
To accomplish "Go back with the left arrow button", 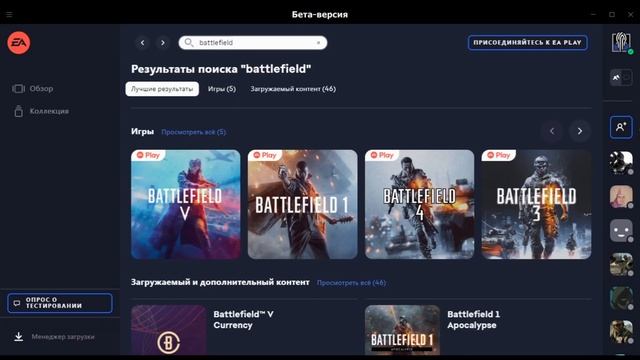I will (x=142, y=42).
